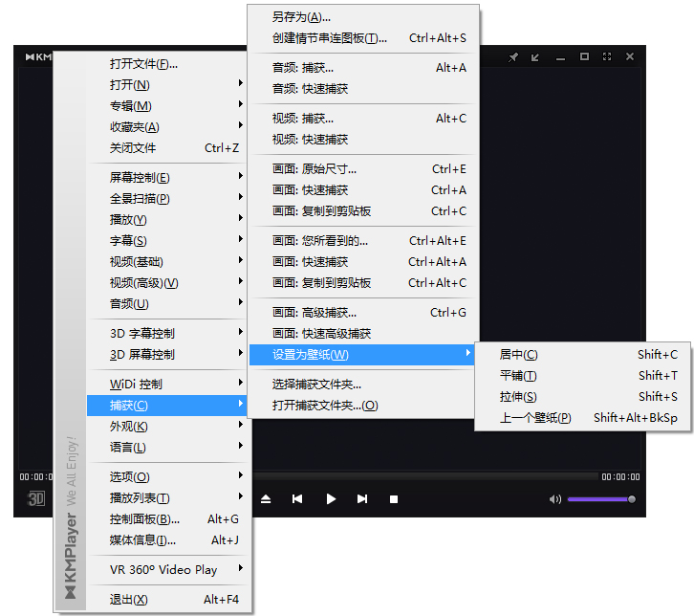Image resolution: width=694 pixels, height=616 pixels.
Task: Adjust the purple volume slider
Action: (x=601, y=499)
